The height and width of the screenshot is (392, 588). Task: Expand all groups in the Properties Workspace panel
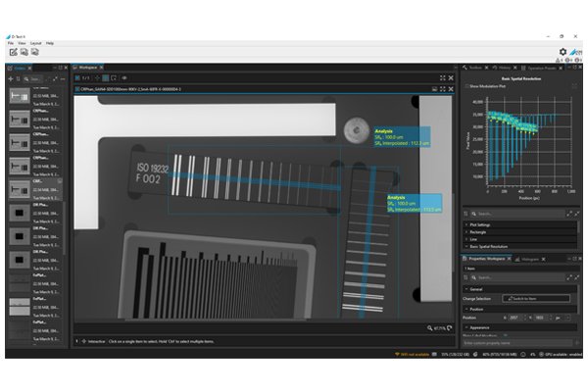pos(569,277)
